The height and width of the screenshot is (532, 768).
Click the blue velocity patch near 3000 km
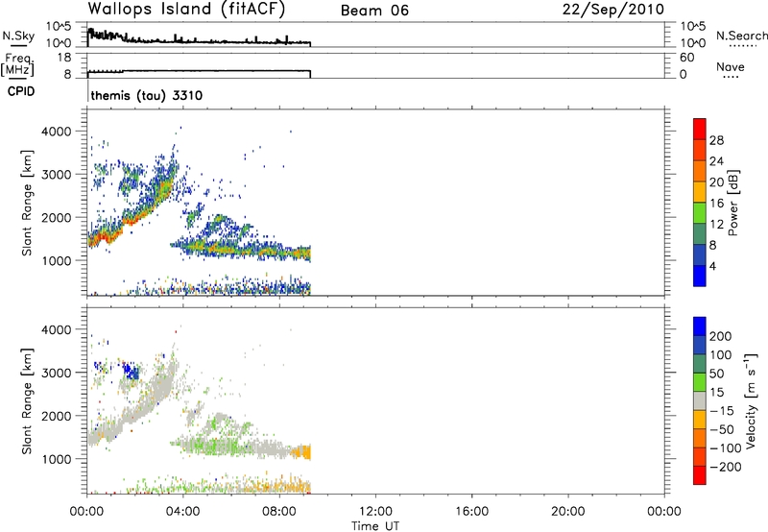[x=131, y=372]
